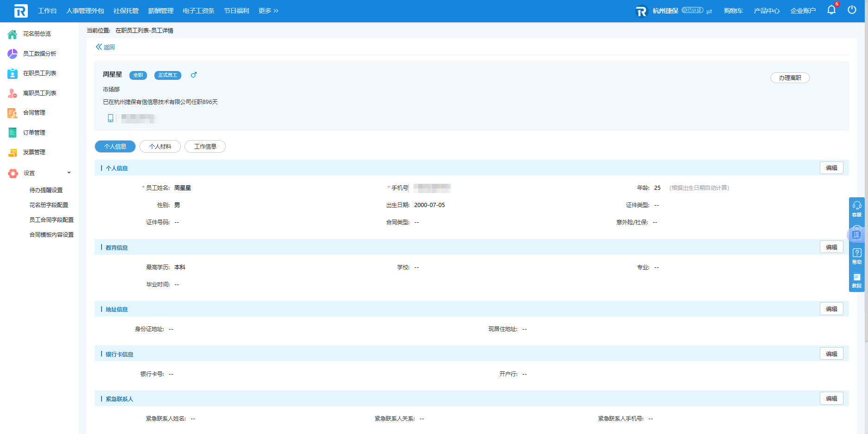Click the power logout icon

852,10
